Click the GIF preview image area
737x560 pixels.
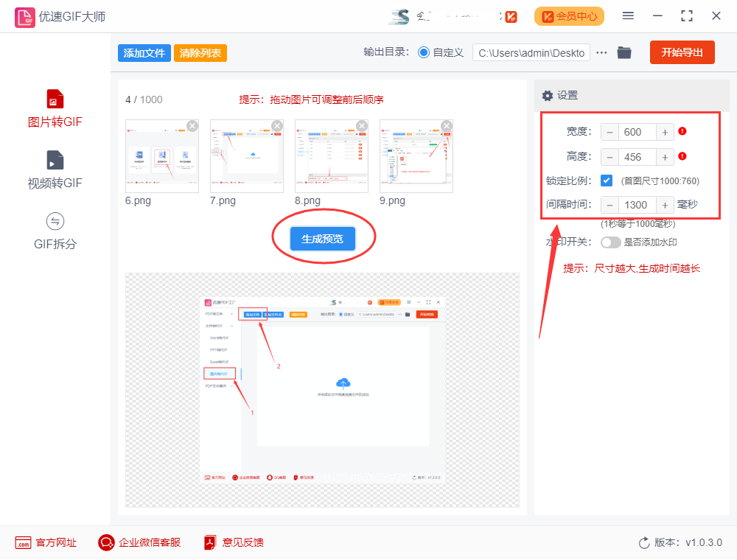[323, 390]
